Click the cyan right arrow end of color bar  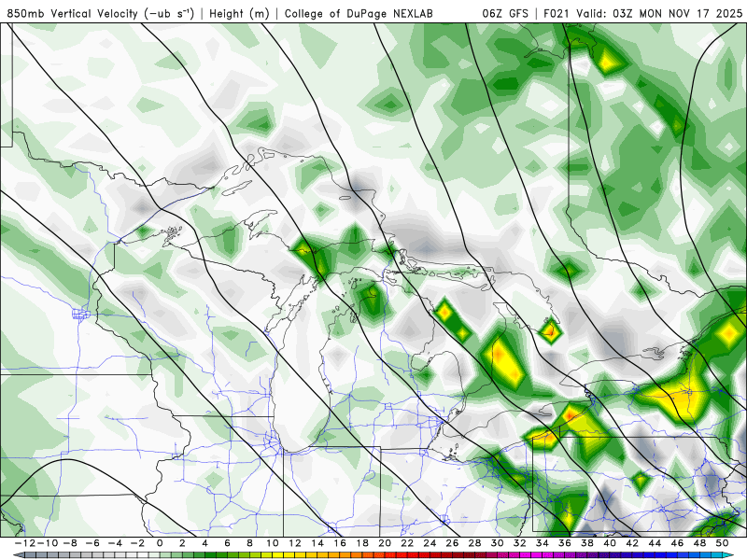point(728,555)
